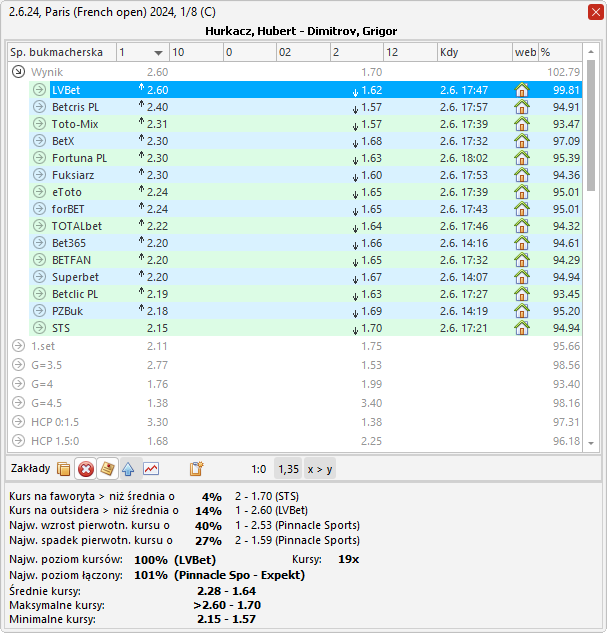
Task: Toggle the x > y button
Action: [320, 468]
